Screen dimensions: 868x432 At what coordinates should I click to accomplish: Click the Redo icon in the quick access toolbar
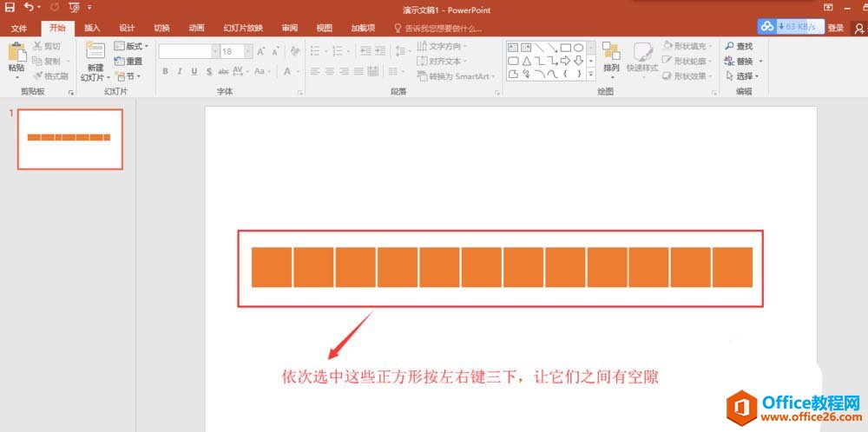pyautogui.click(x=55, y=7)
